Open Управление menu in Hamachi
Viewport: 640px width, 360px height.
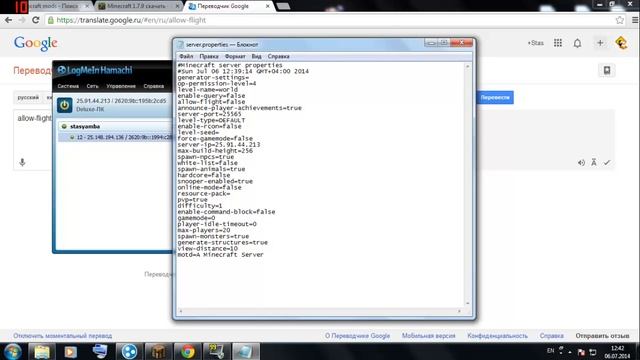[x=121, y=86]
